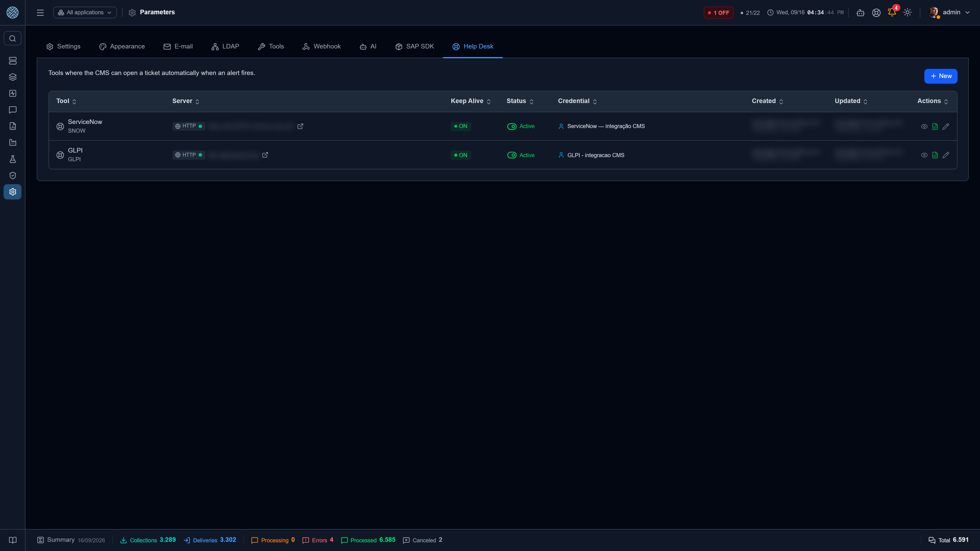Image resolution: width=980 pixels, height=551 pixels.
Task: Open the layers stack icon in the sidebar
Action: (x=13, y=77)
